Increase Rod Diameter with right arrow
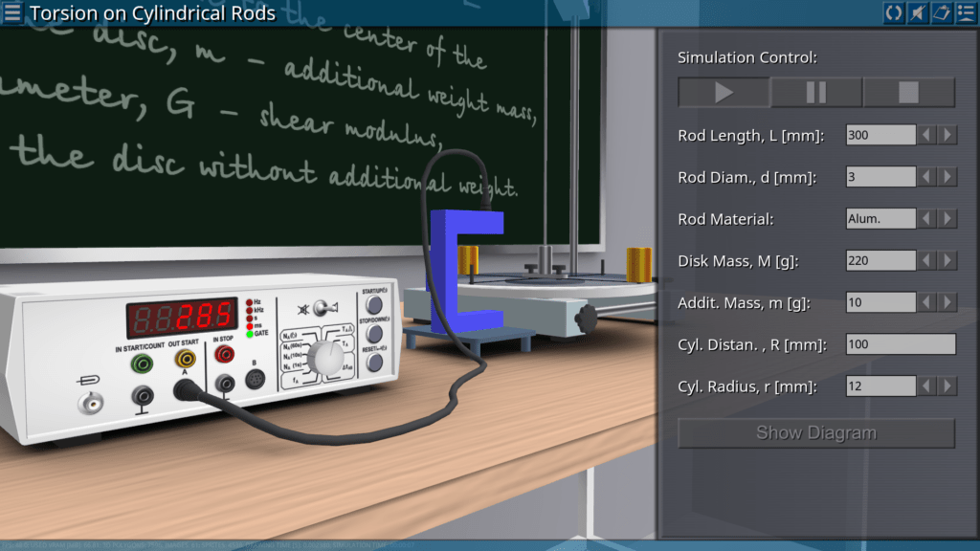 click(947, 177)
